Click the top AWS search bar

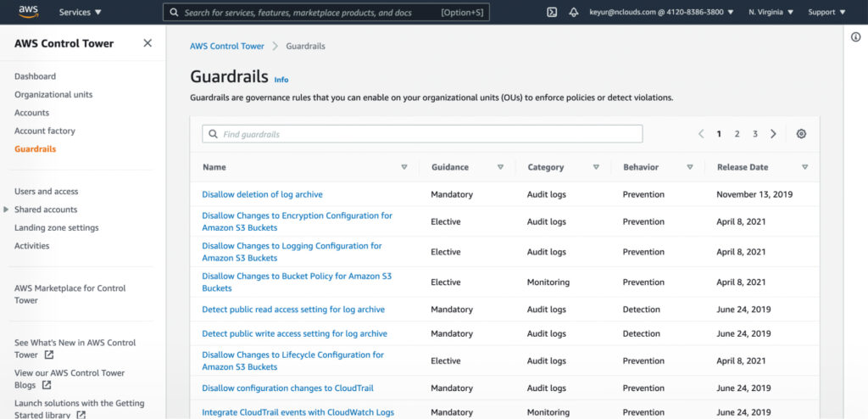tap(326, 12)
